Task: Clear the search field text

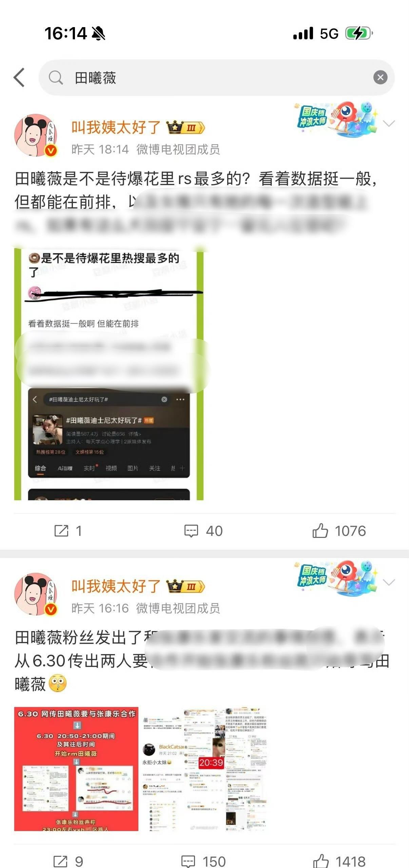Action: tap(380, 78)
